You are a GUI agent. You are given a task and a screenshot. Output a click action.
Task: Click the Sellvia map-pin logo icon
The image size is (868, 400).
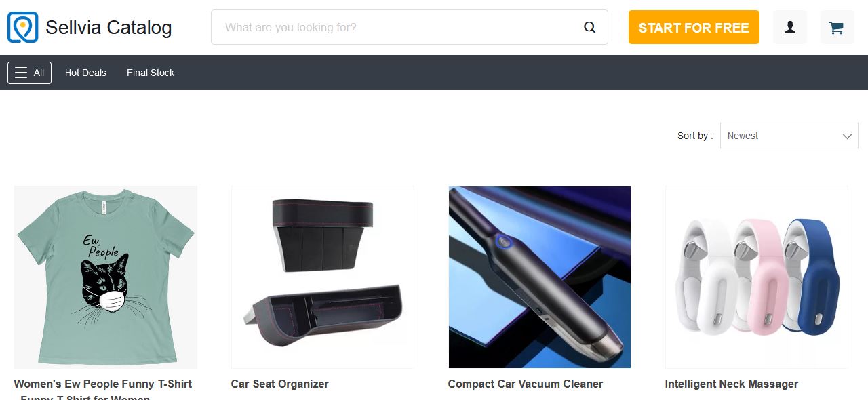[x=22, y=27]
